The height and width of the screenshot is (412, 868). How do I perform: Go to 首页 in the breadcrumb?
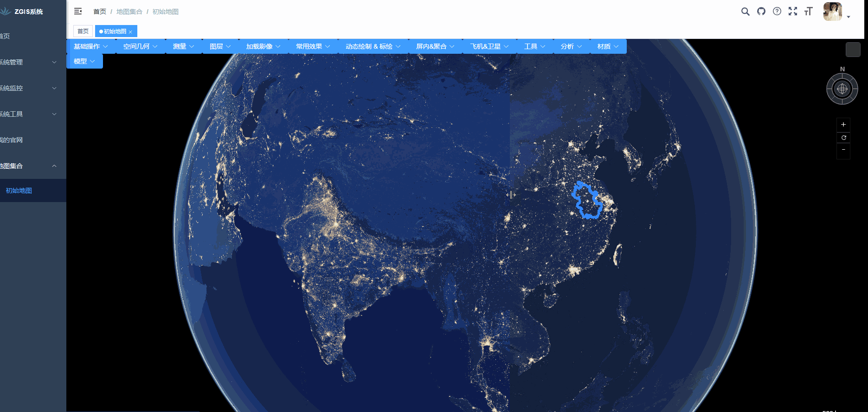pos(100,12)
